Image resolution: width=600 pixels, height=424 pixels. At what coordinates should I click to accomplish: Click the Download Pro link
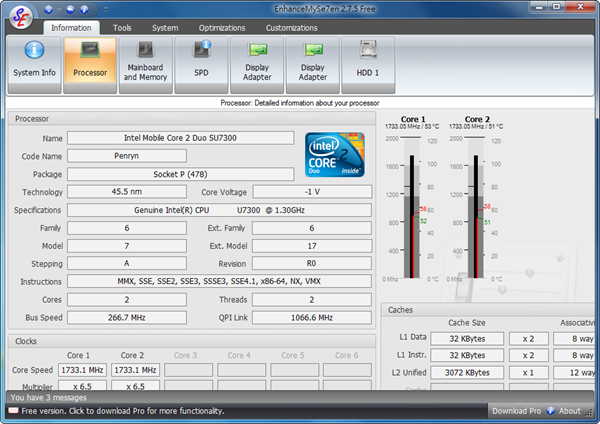tap(516, 411)
